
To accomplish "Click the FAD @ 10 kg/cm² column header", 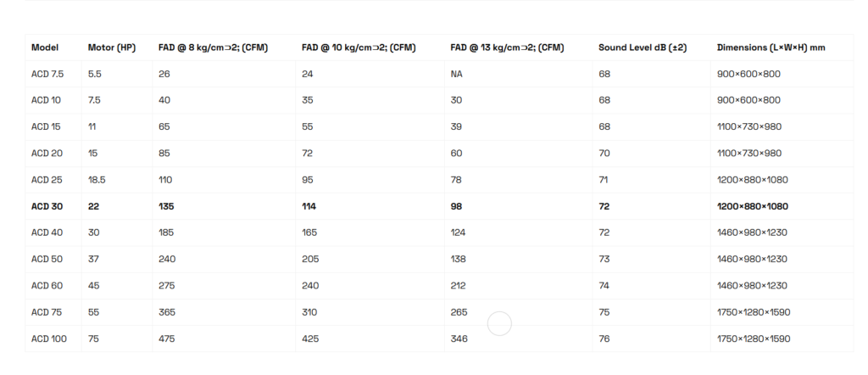I will click(359, 48).
